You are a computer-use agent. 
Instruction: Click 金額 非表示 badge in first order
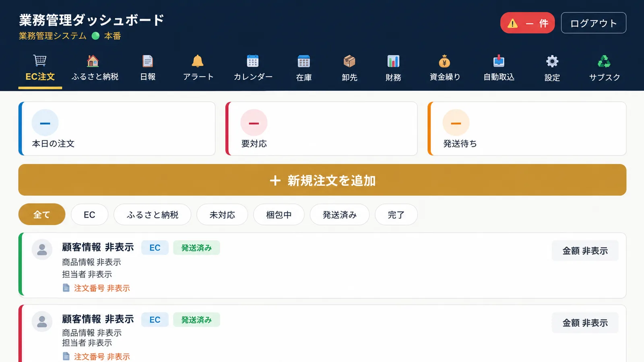[585, 251]
